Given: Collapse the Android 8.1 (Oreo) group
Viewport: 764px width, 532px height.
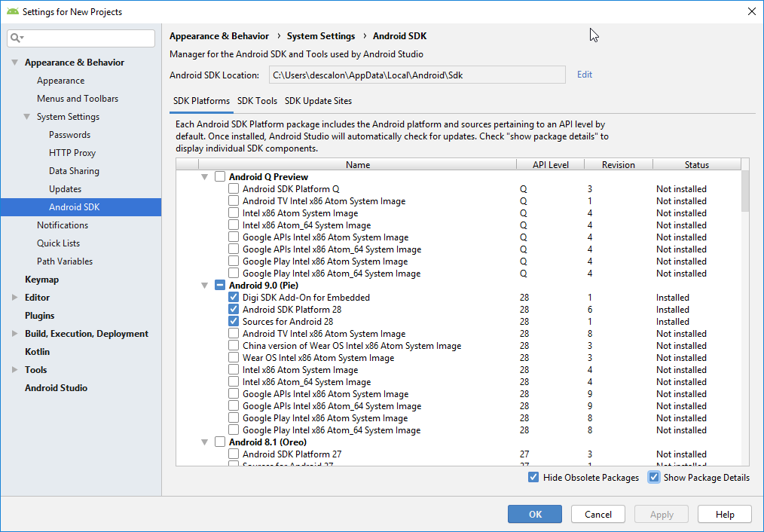Looking at the screenshot, I should 205,442.
